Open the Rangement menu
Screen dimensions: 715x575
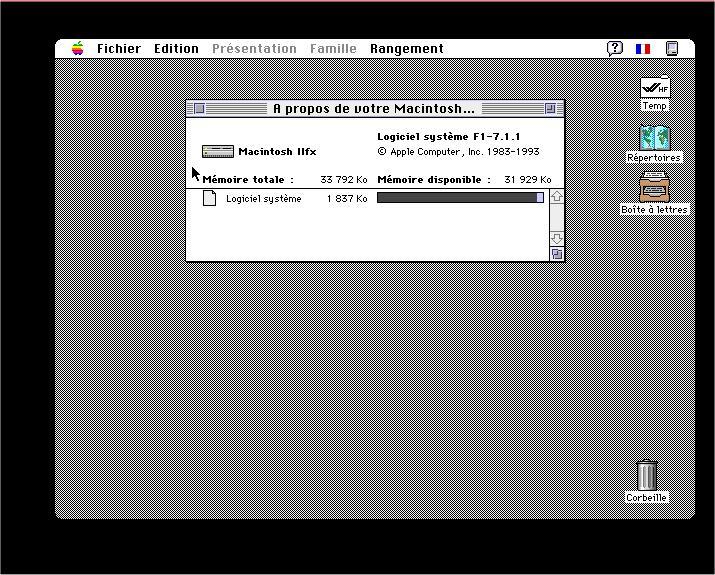[407, 49]
